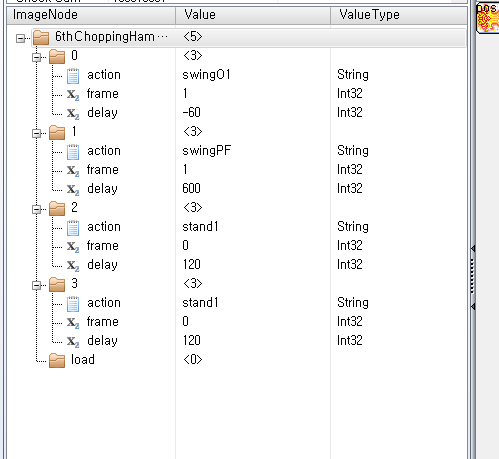This screenshot has height=459, width=499.
Task: Click frame integer icon under node 1
Action: [x=73, y=171]
